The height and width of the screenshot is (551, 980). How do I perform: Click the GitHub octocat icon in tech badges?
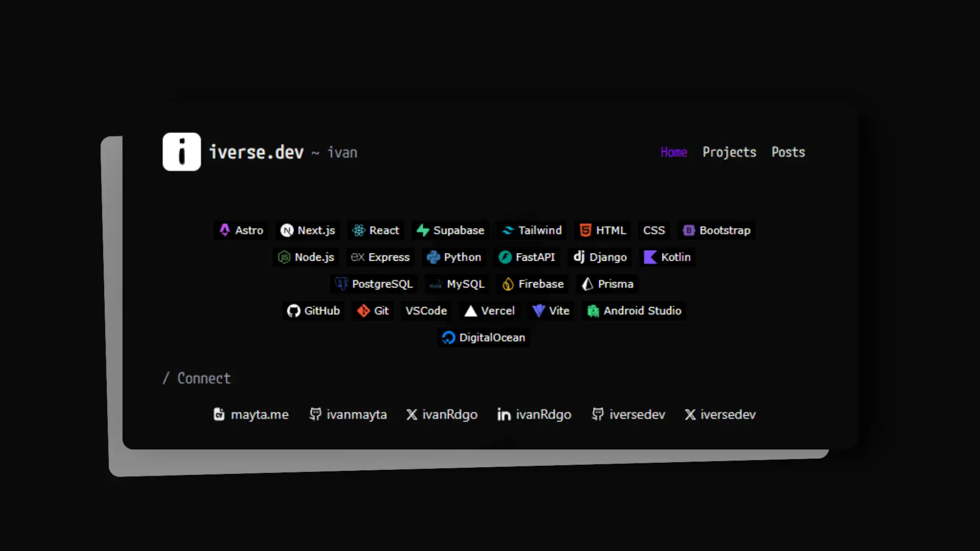(293, 311)
